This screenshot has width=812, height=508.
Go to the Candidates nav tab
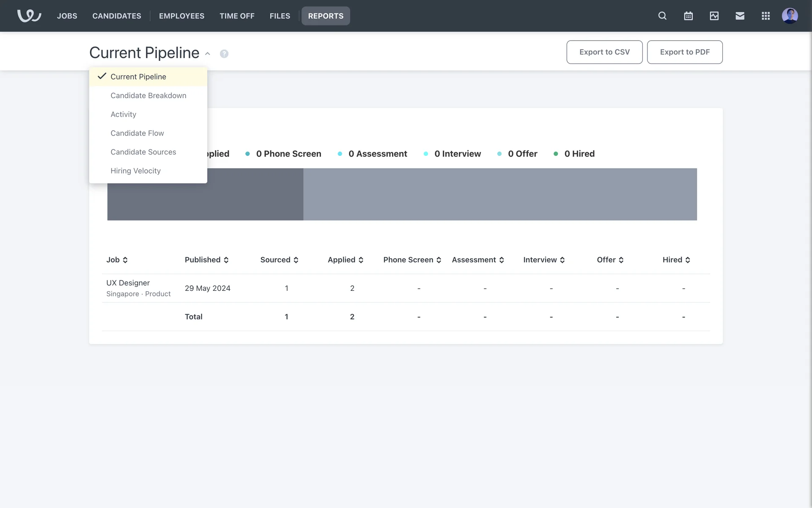pyautogui.click(x=117, y=16)
